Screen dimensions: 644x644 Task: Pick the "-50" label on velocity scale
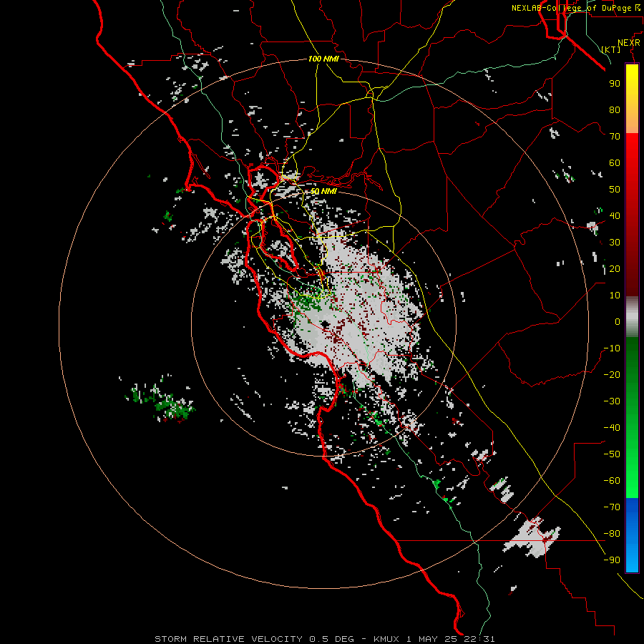[612, 454]
